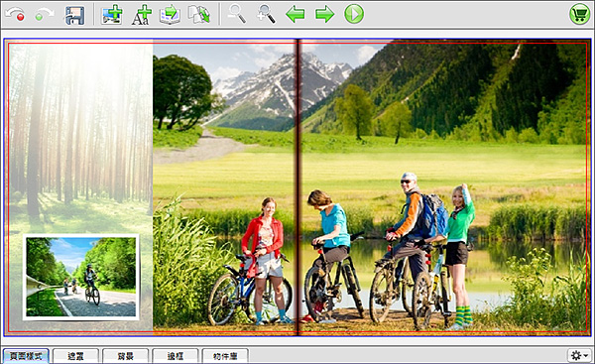This screenshot has height=364, width=595.
Task: Add a new photo with image-plus icon
Action: coord(112,15)
